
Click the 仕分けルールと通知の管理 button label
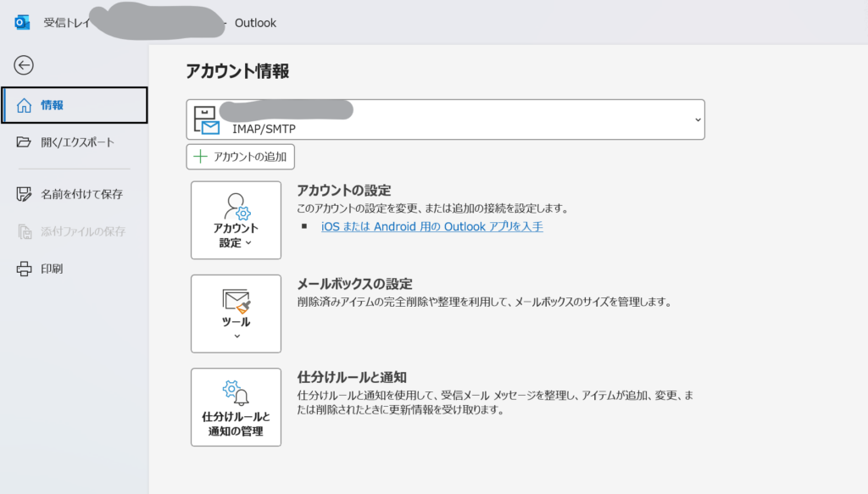point(236,424)
